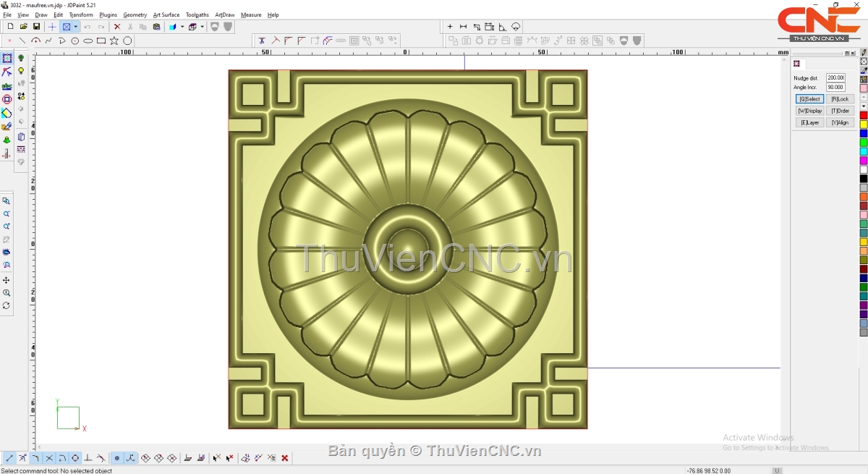Click the pencil icon above color palette
Screen dimensions: 868x474
tap(864, 53)
